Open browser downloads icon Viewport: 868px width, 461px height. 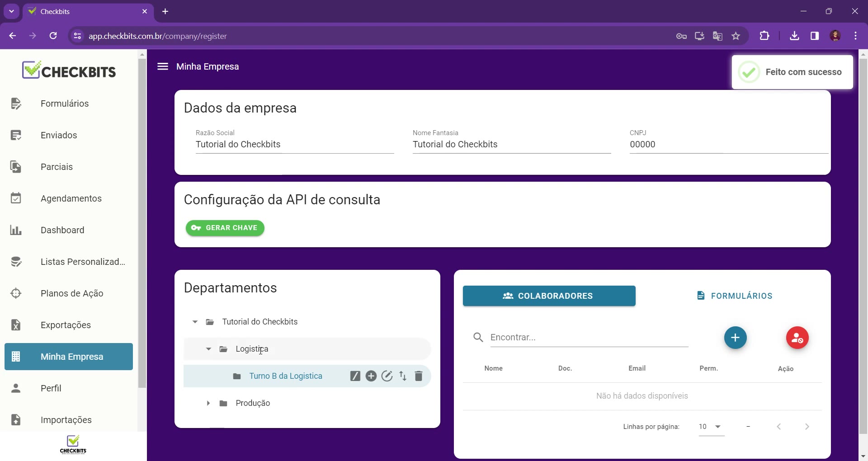pos(794,36)
